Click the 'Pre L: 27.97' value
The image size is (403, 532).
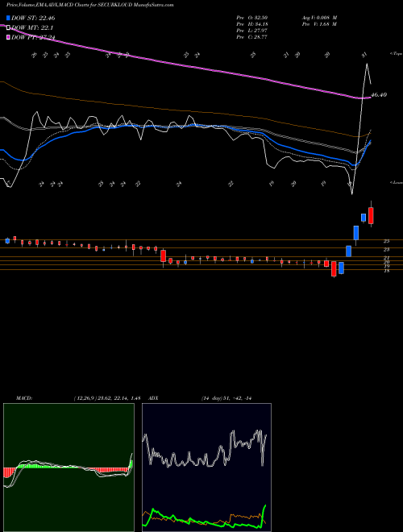[x=252, y=31]
